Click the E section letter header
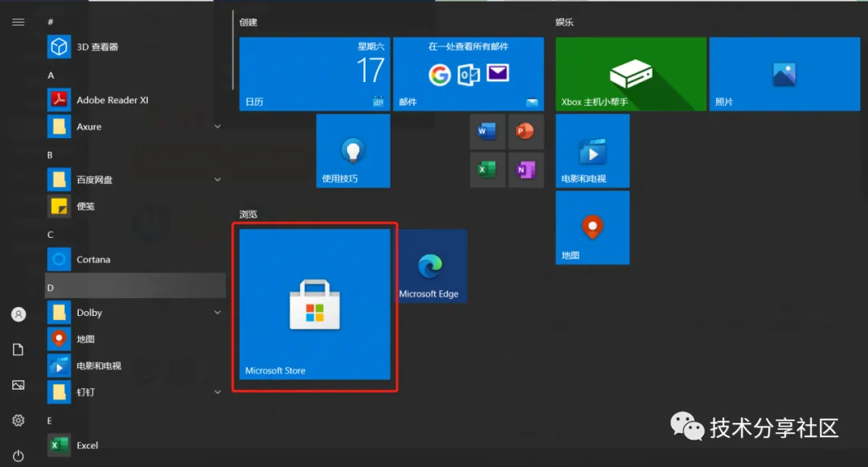Screen dimensions: 868x467 click(49, 420)
